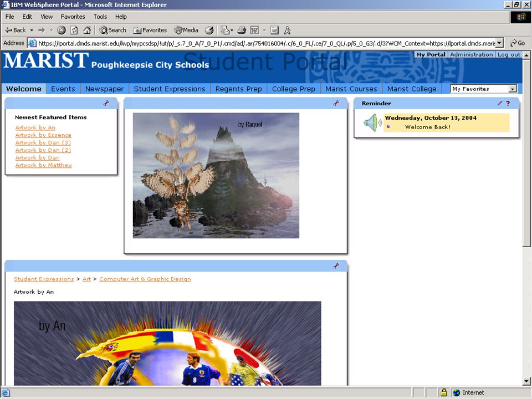Click the pencil edit icon in Reminder portlet
The height and width of the screenshot is (399, 532).
tap(500, 103)
